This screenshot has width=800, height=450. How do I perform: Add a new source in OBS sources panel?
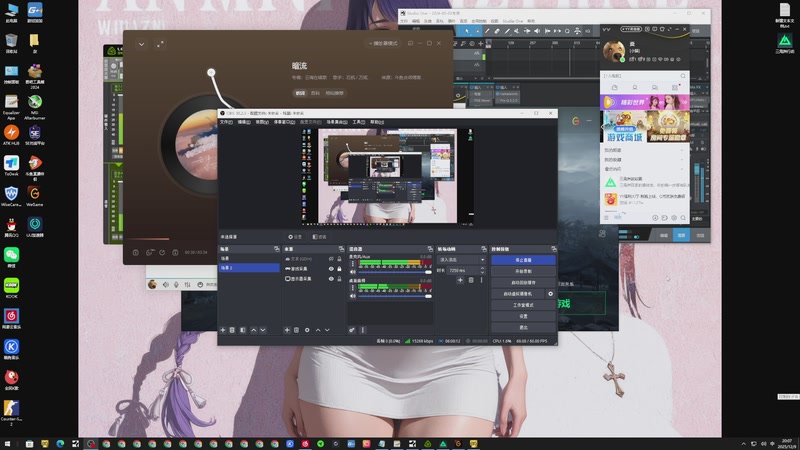(x=287, y=330)
